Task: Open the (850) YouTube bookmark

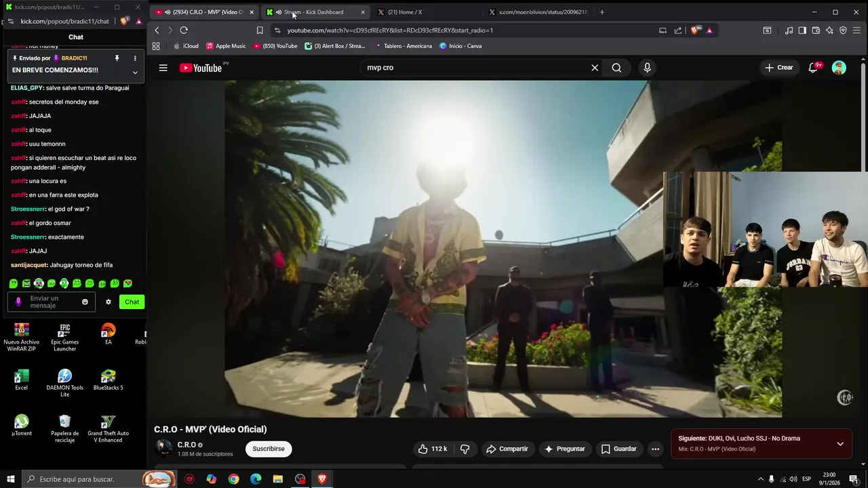Action: tap(275, 46)
